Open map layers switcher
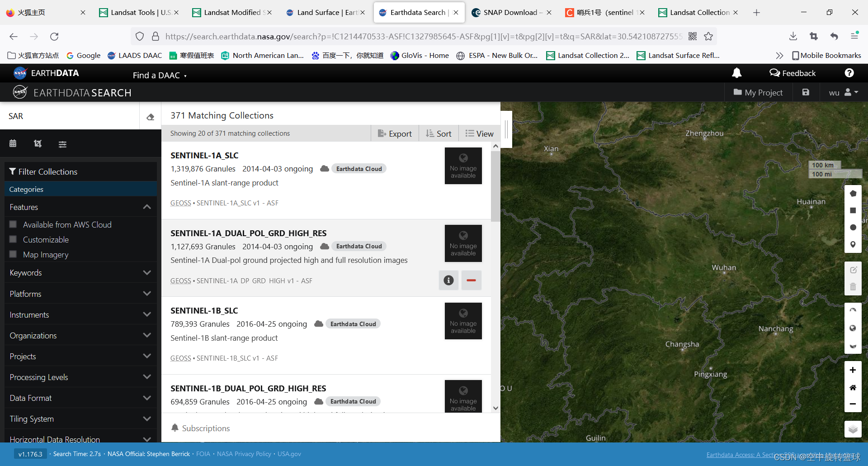Viewport: 868px width, 466px height. click(853, 429)
